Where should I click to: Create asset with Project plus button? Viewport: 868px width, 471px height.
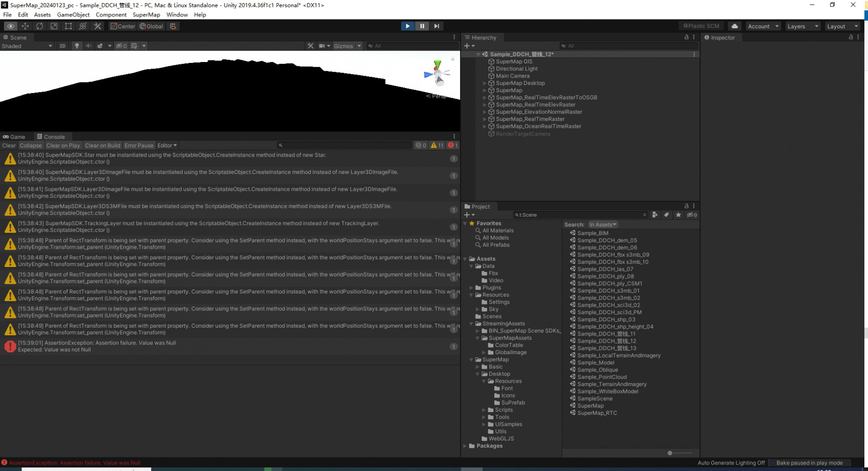point(469,215)
